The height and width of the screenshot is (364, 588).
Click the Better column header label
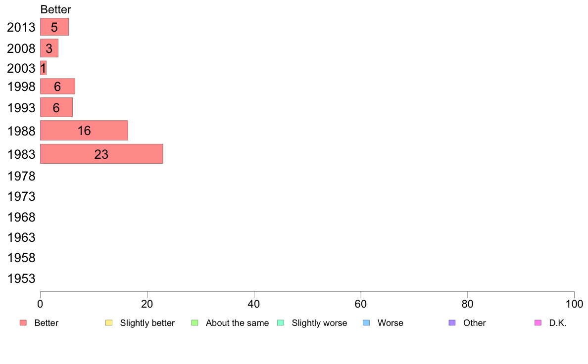[55, 9]
